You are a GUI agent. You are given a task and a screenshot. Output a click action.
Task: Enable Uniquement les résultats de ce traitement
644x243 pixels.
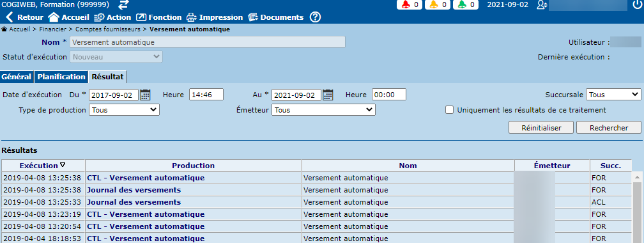coord(450,110)
